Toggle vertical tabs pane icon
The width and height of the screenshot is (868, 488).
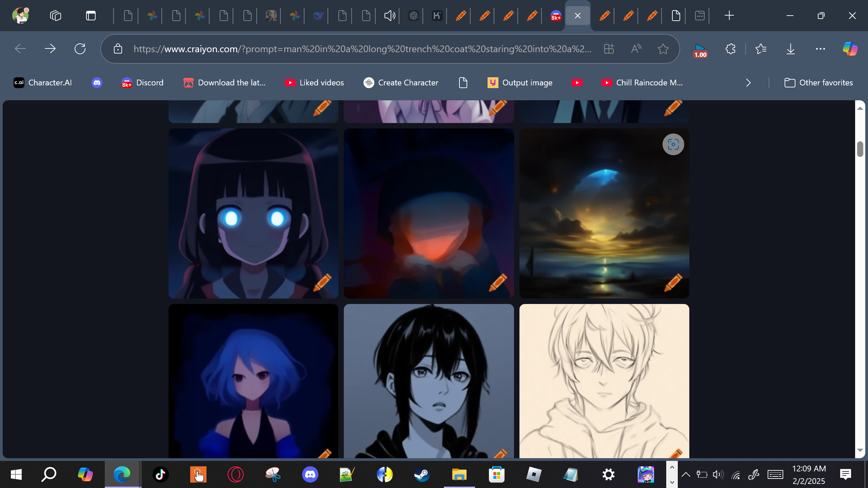(91, 16)
